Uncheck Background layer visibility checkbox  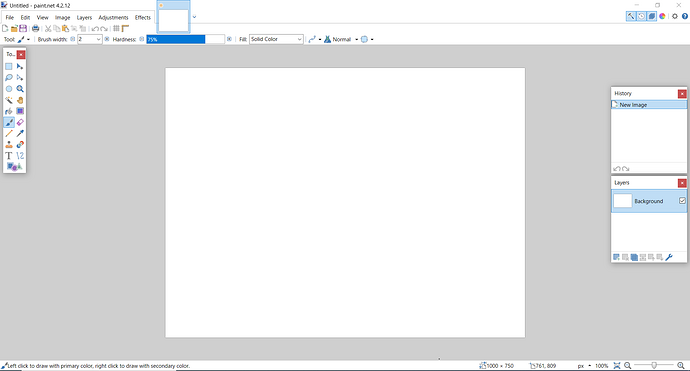pyautogui.click(x=682, y=201)
